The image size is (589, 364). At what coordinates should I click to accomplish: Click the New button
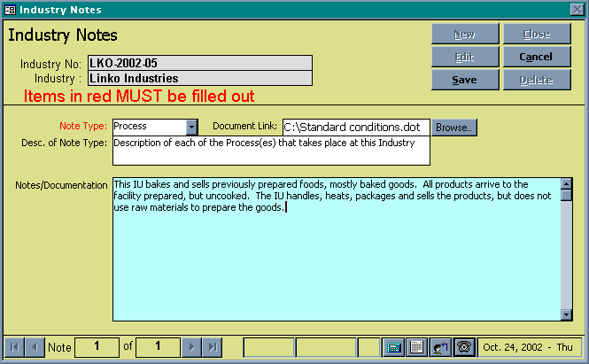click(x=465, y=35)
